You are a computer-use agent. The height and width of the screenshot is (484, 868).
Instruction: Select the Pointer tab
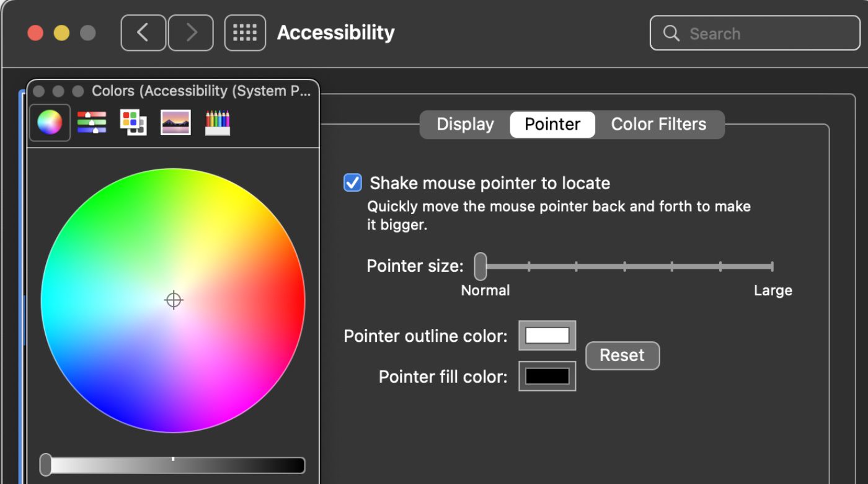click(x=552, y=124)
